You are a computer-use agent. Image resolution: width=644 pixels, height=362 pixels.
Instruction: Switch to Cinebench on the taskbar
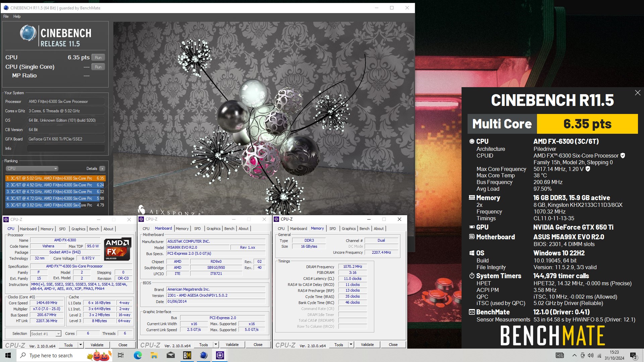[204, 355]
